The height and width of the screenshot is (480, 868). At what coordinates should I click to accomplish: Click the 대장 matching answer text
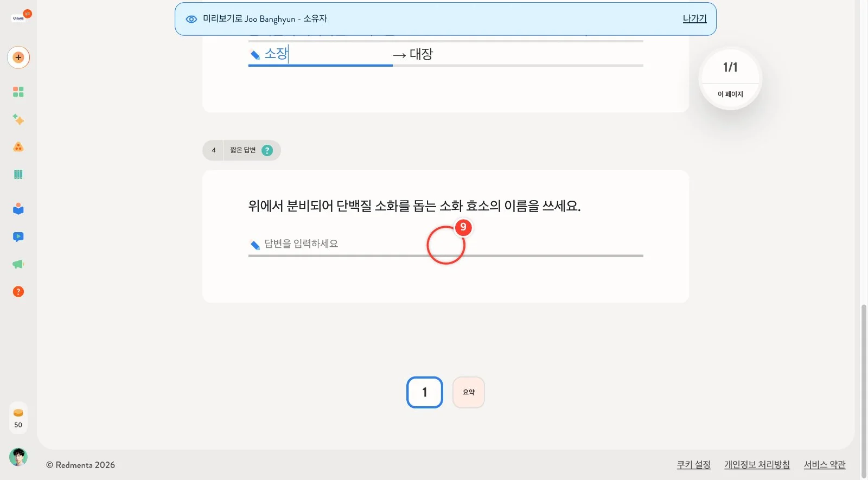tap(421, 54)
